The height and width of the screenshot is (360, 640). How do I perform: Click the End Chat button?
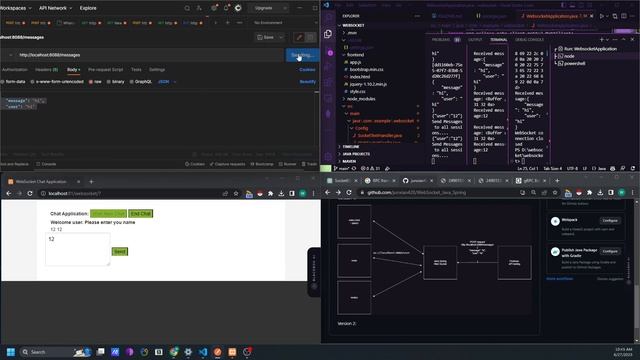140,214
